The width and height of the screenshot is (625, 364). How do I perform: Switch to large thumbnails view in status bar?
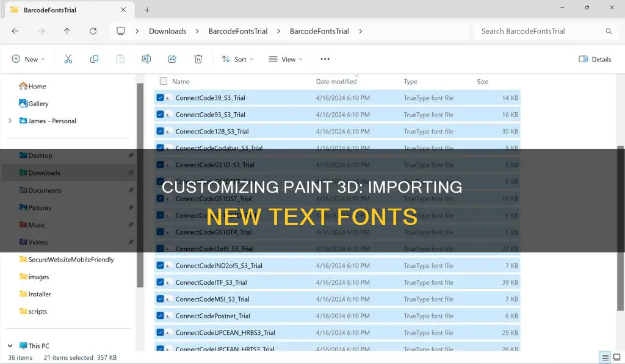616,357
